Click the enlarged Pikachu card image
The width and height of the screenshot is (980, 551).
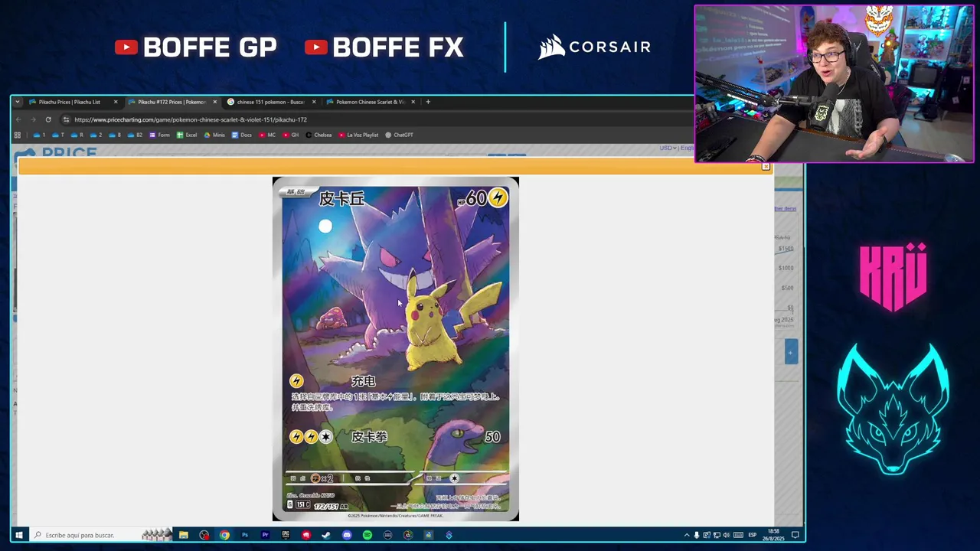coord(396,349)
